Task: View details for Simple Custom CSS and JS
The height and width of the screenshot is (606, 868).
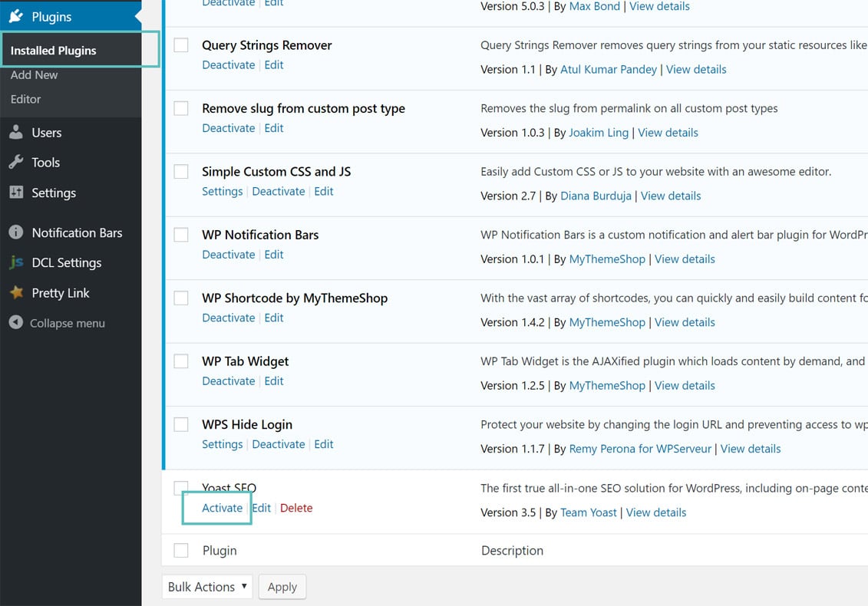Action: click(x=671, y=196)
